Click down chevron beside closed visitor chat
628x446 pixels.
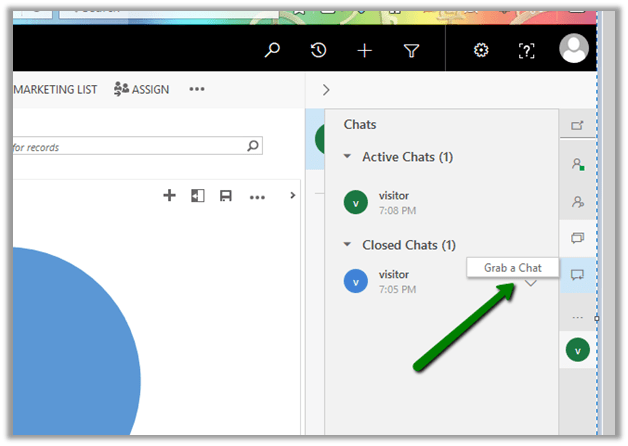point(530,283)
